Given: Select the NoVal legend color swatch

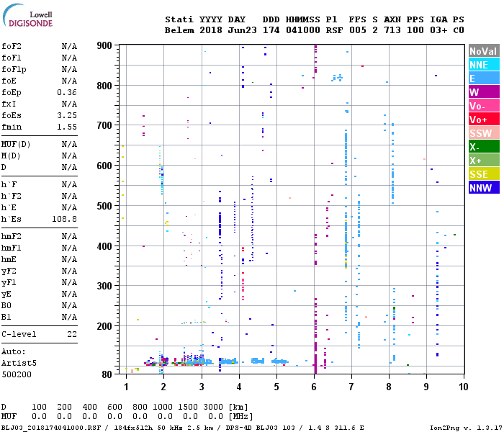Looking at the screenshot, I should point(484,51).
